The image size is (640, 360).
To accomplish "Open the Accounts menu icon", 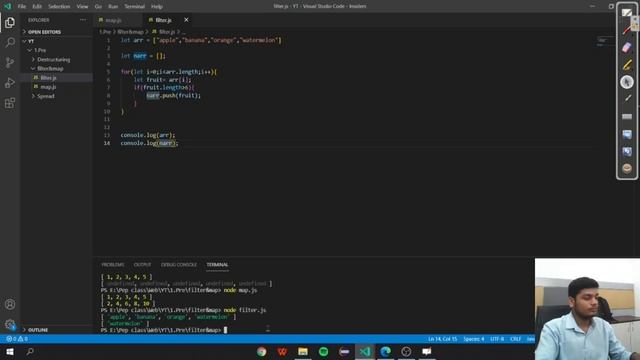I will [10, 304].
